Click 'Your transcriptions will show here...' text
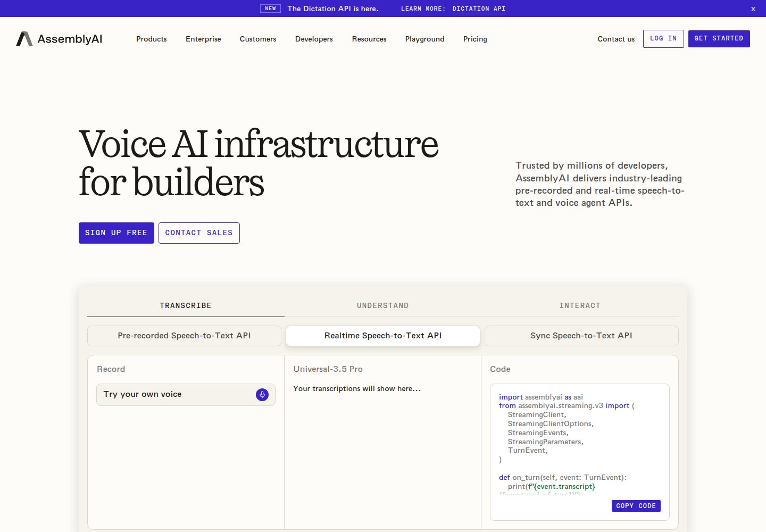 357,389
